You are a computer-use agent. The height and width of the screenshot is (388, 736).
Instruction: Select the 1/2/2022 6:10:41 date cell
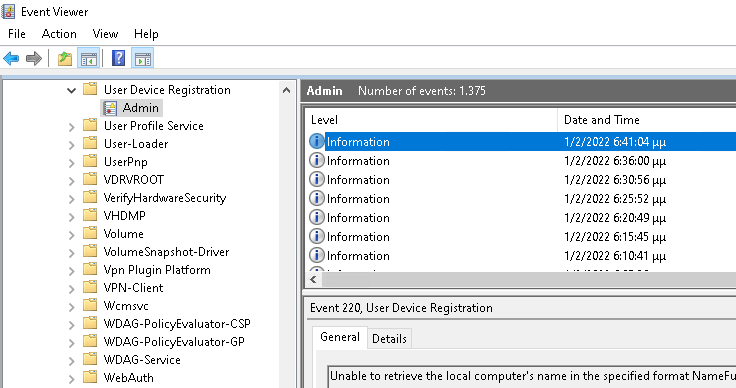point(615,255)
